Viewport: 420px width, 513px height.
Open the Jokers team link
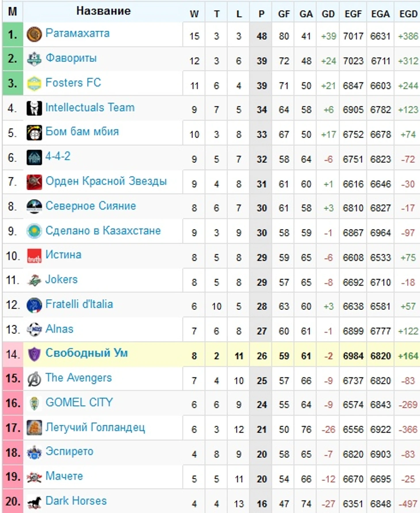point(62,280)
